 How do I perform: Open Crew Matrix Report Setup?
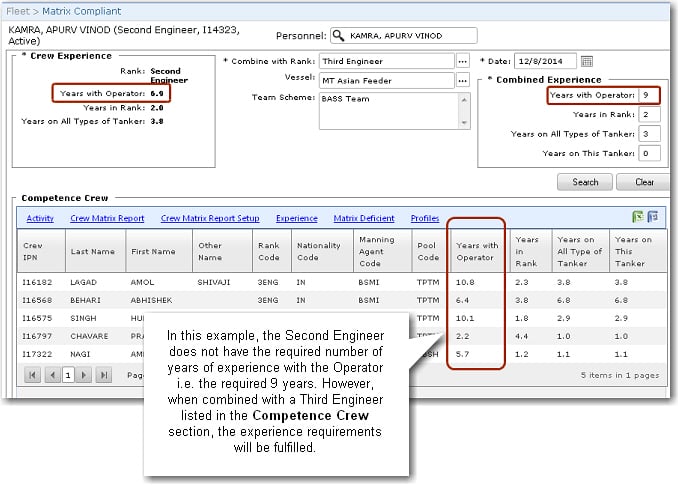click(x=210, y=218)
